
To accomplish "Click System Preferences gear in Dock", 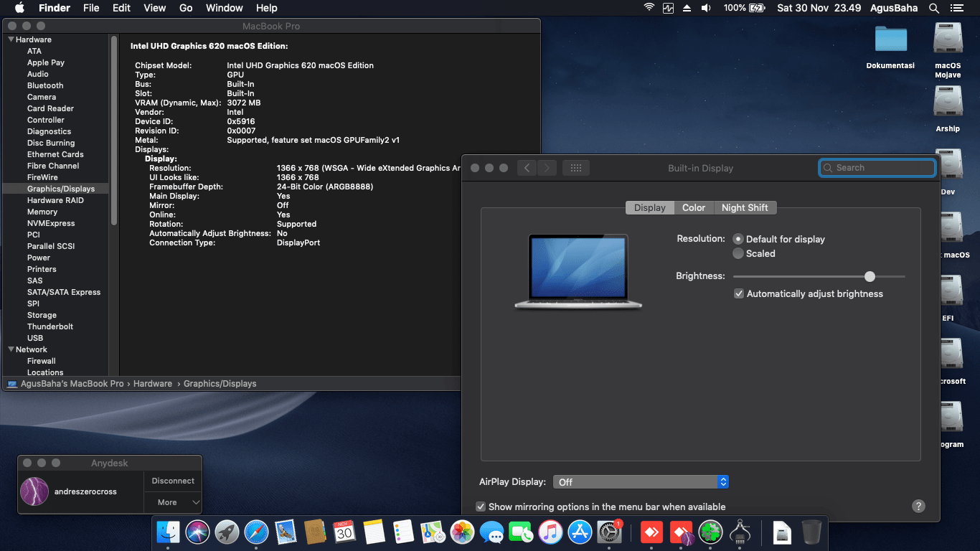I will [609, 532].
